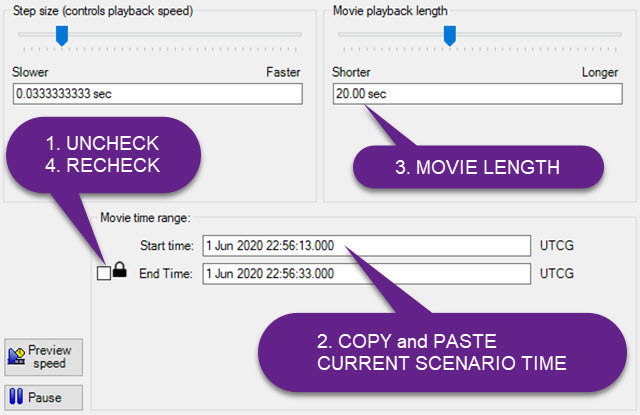This screenshot has width=640, height=415.
Task: Click the Faster label under step slider
Action: 283,72
